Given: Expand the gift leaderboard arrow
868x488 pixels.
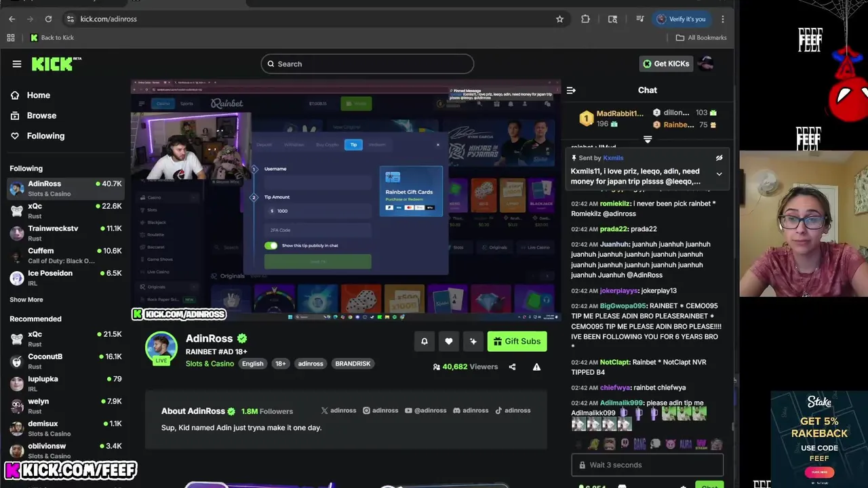Looking at the screenshot, I should pos(648,140).
